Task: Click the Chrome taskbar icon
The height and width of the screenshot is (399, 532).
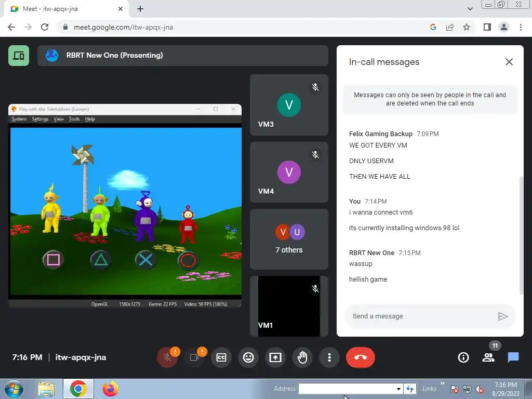Action: [x=78, y=389]
